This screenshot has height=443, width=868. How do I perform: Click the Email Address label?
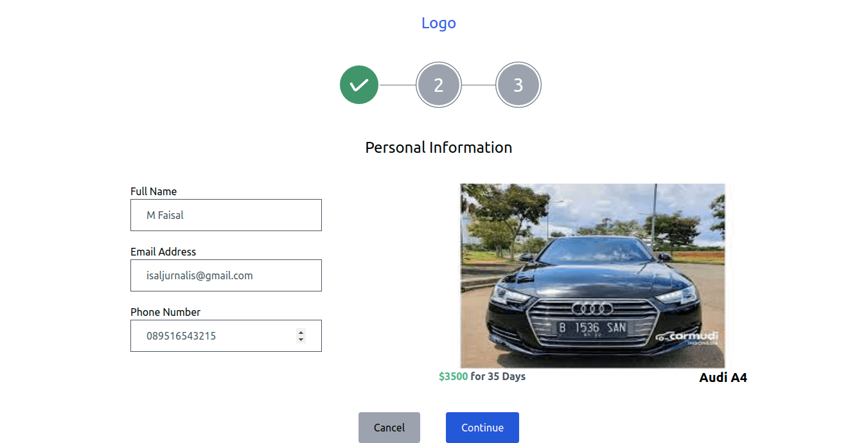point(163,252)
